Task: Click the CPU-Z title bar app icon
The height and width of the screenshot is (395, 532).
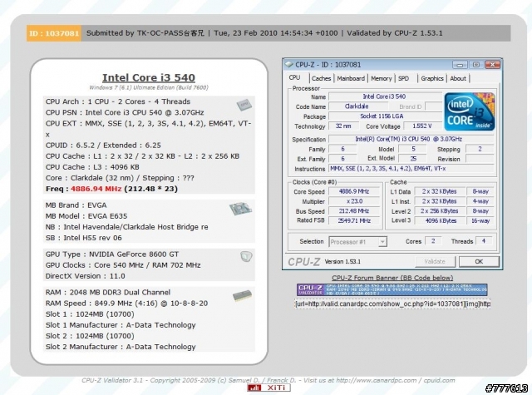Action: [289, 64]
